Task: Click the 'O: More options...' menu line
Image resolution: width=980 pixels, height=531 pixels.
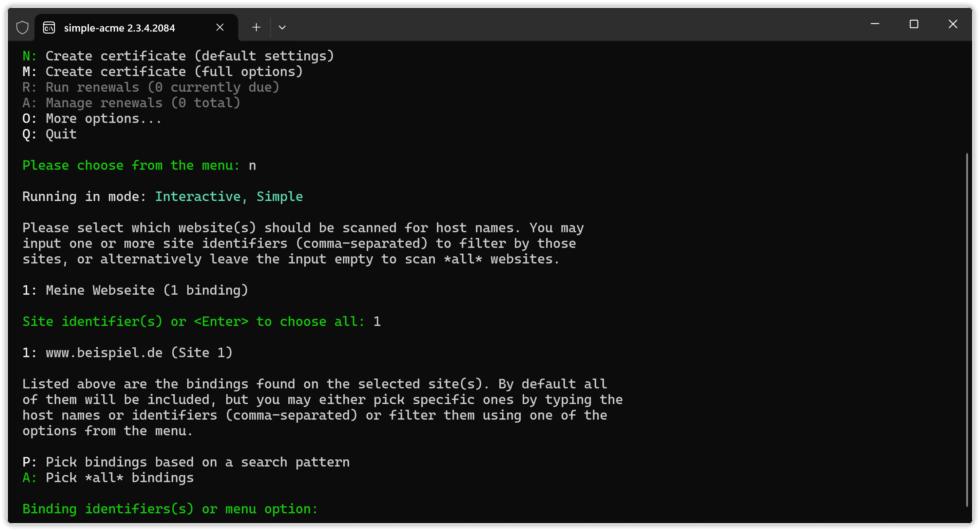Action: click(92, 118)
